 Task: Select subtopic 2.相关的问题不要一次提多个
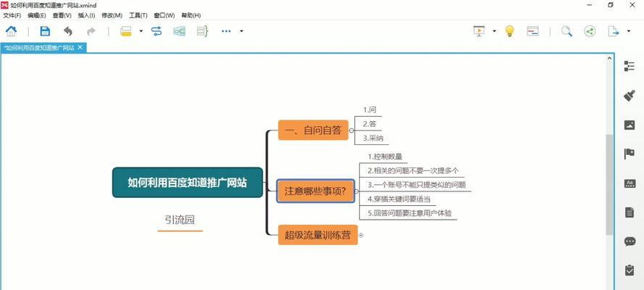point(413,170)
